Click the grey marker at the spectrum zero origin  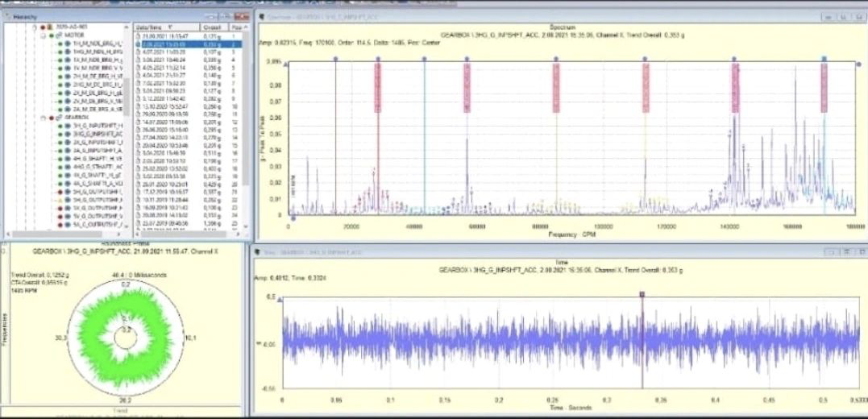(x=293, y=218)
